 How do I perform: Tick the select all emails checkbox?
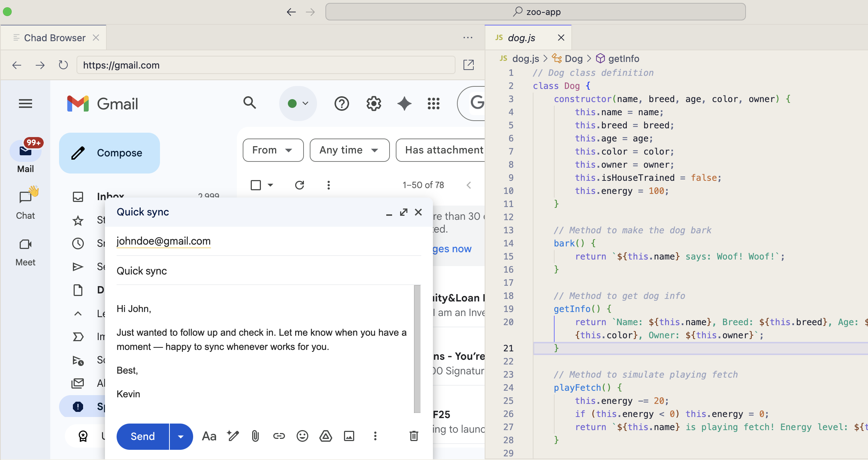click(x=256, y=185)
